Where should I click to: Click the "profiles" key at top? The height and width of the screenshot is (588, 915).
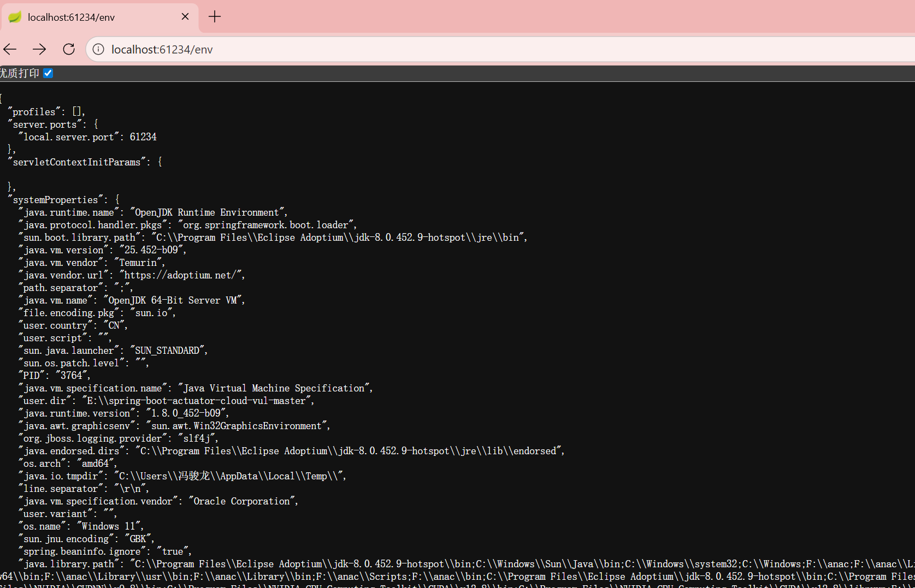click(34, 112)
